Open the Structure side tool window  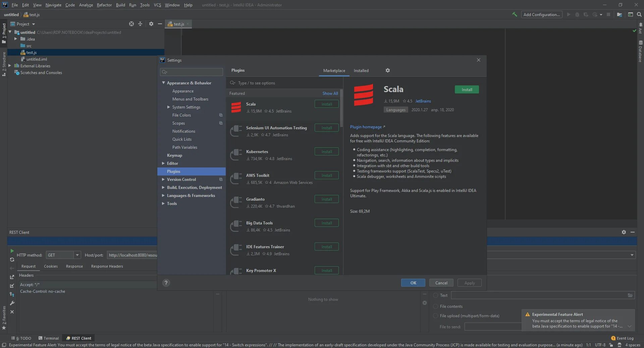(4, 64)
